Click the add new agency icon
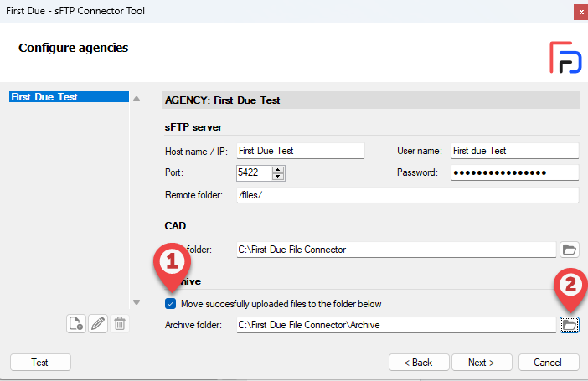This screenshot has width=588, height=381. [x=76, y=323]
